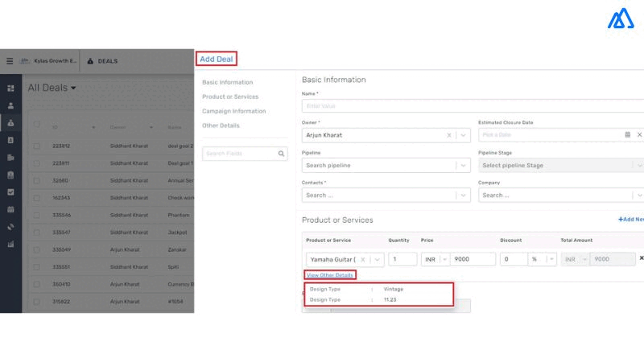
Task: Select the checkbox for deal 335547
Action: (36, 232)
